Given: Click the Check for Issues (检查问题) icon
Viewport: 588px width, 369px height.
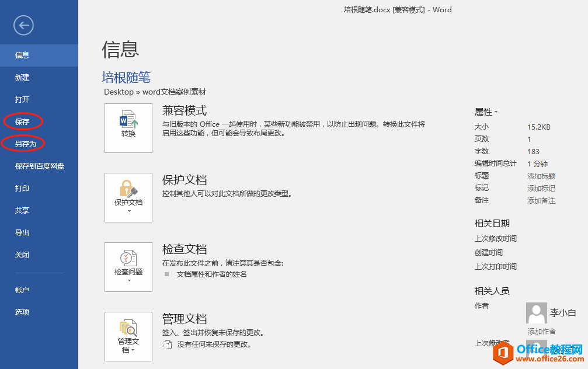Looking at the screenshot, I should click(128, 258).
